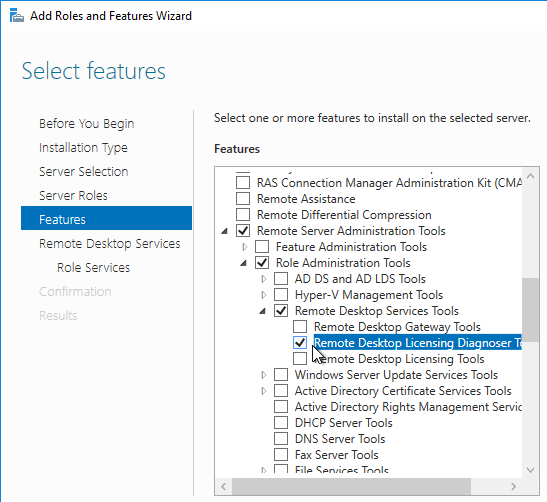Select the Fax Server Tools label

(x=336, y=455)
